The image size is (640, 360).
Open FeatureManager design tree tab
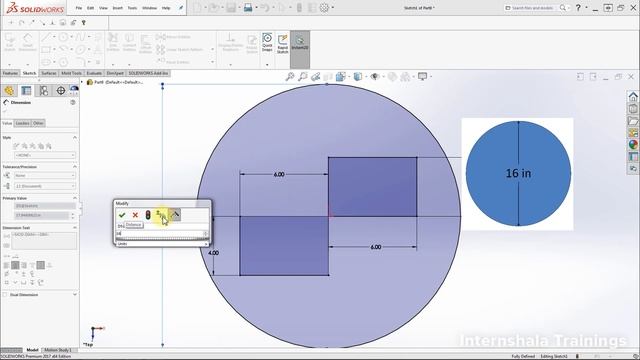coord(9,90)
